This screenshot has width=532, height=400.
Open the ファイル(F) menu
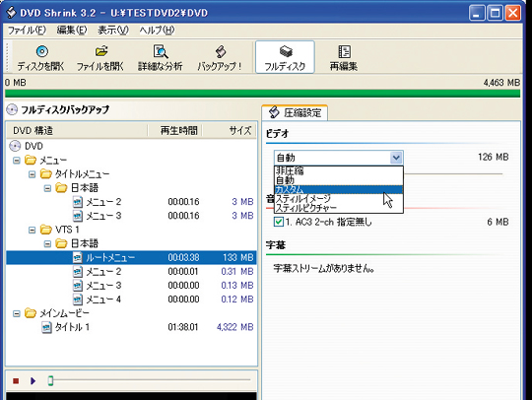(x=27, y=31)
